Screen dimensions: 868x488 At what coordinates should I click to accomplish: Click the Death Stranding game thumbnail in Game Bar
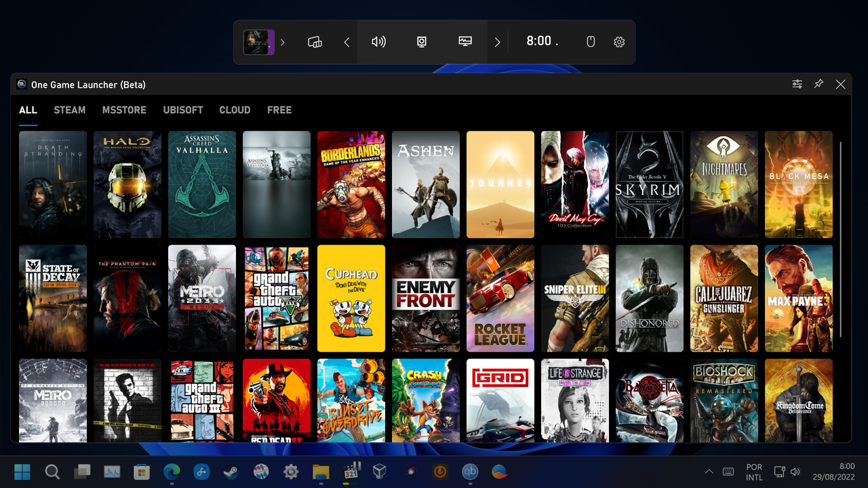(x=259, y=42)
